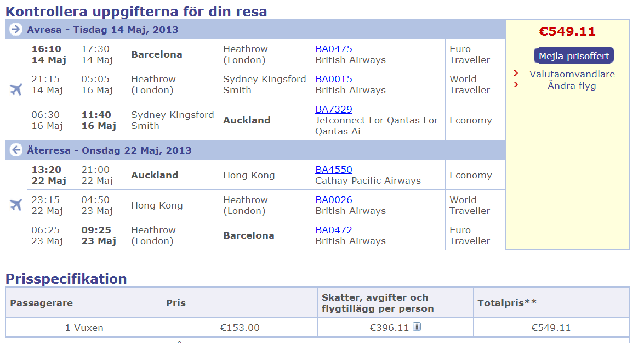
Task: Open flight BA0472 details
Action: [333, 230]
